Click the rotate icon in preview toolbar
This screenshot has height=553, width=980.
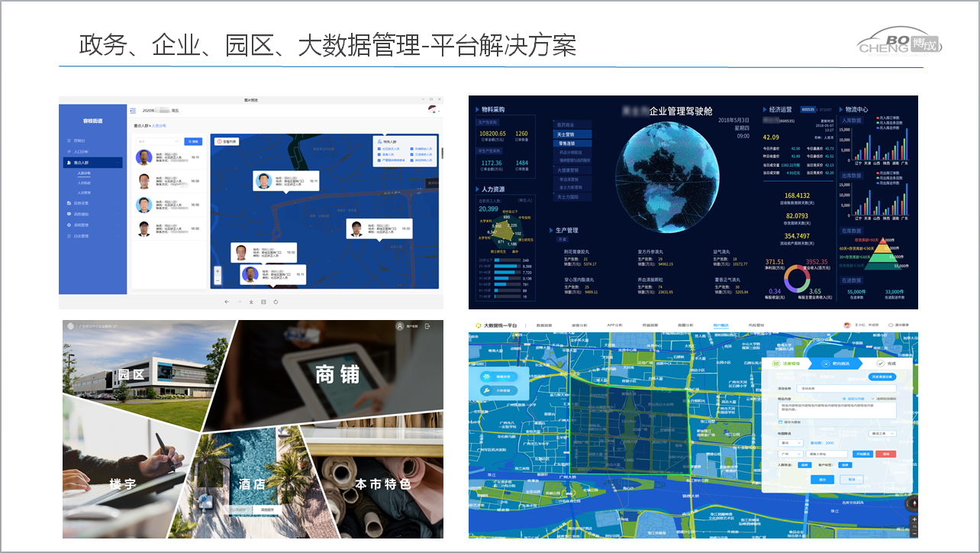pyautogui.click(x=276, y=302)
